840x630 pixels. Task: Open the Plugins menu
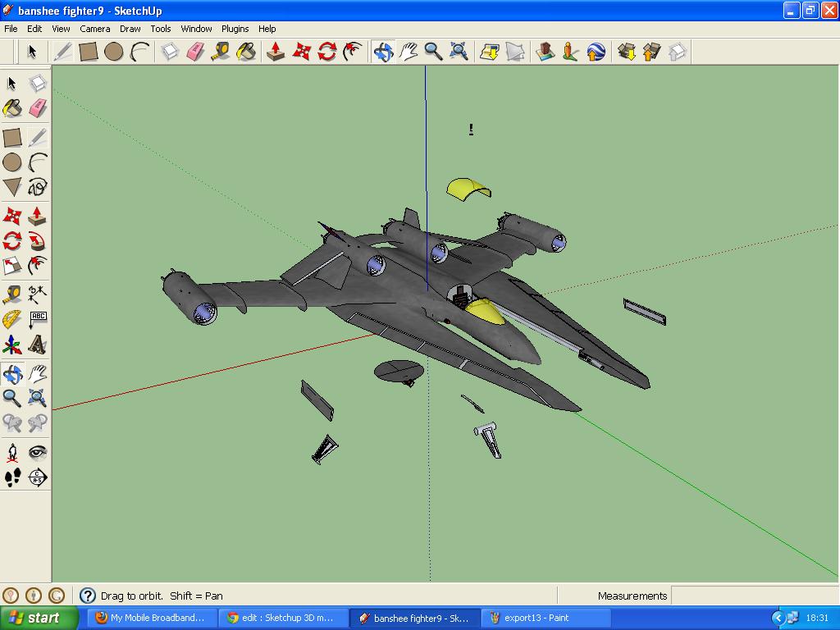point(235,29)
